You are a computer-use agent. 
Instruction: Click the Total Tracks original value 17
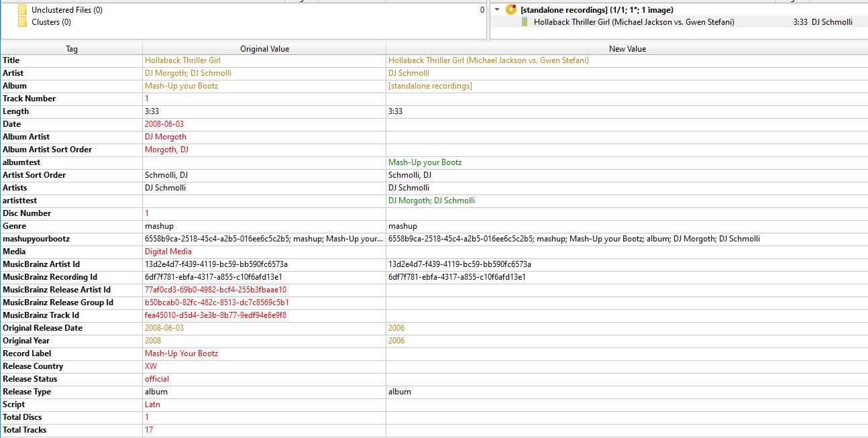(x=149, y=430)
